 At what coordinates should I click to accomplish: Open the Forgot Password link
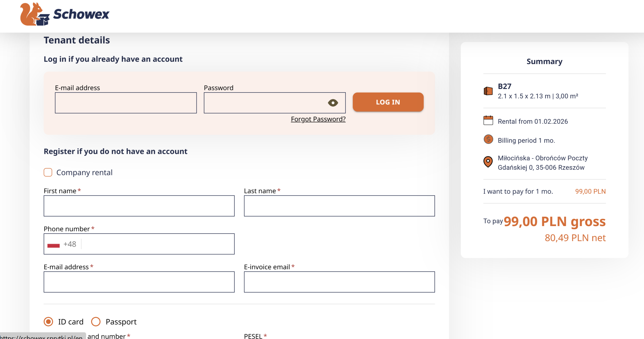point(318,119)
